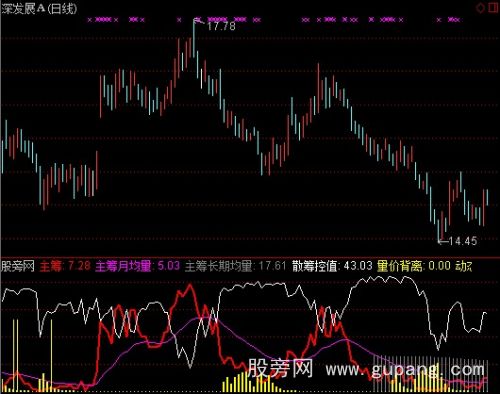This screenshot has height=394, width=500.
Task: Select the chart title 深发展A(日线)
Action: [39, 9]
